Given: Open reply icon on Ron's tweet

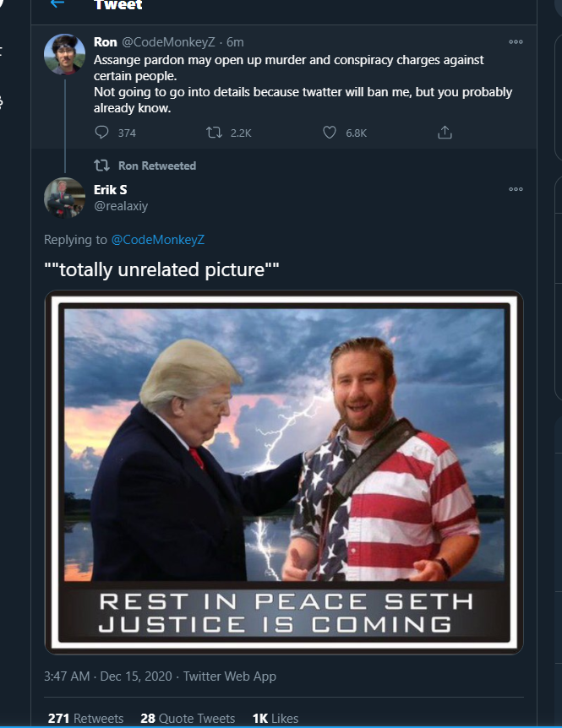Looking at the screenshot, I should coord(101,133).
